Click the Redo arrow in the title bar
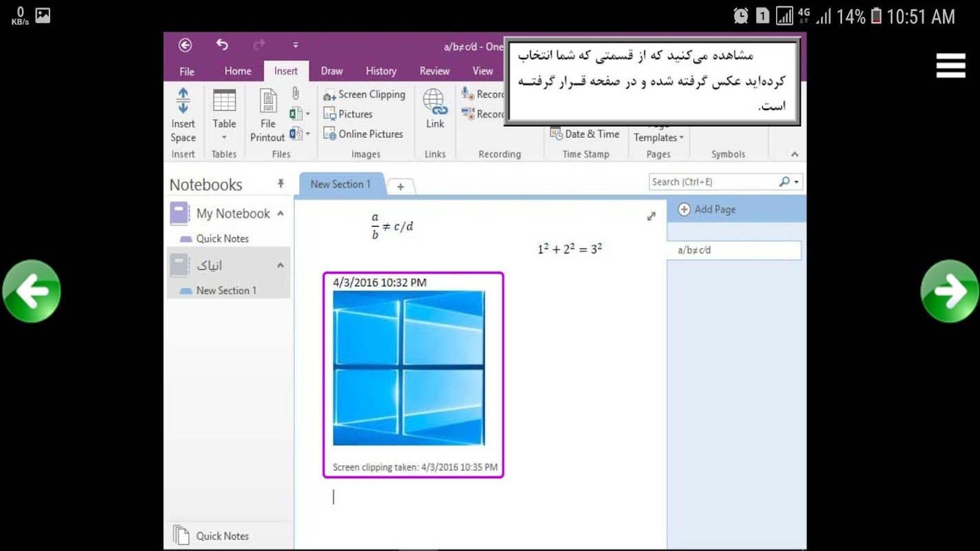This screenshot has width=980, height=551. tap(259, 45)
